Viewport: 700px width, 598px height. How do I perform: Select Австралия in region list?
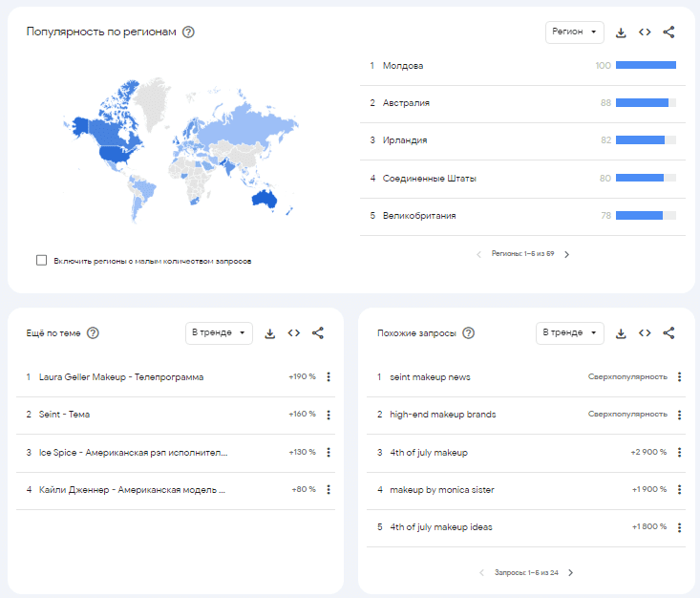point(522,103)
